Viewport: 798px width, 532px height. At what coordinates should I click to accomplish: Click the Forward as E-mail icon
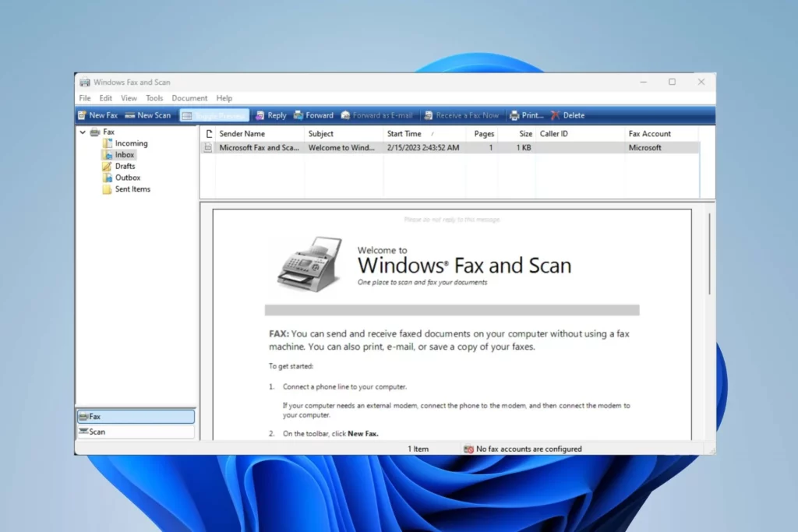click(377, 115)
